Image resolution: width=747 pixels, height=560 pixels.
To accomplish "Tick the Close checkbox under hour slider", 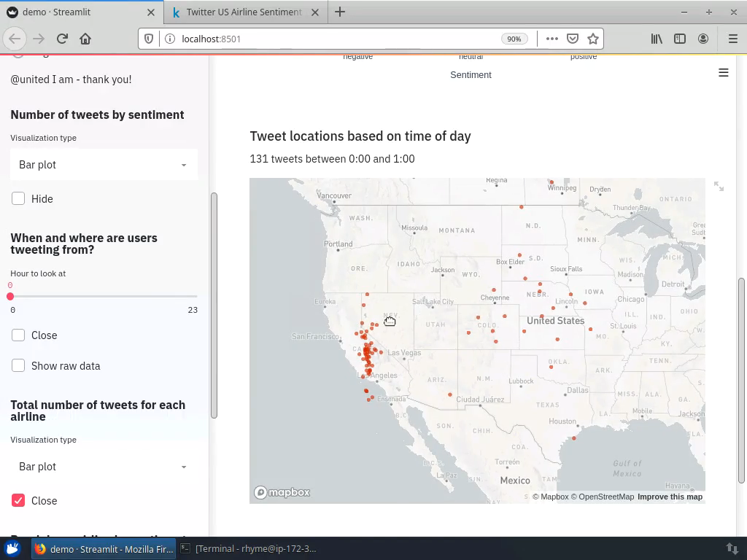I will point(18,335).
